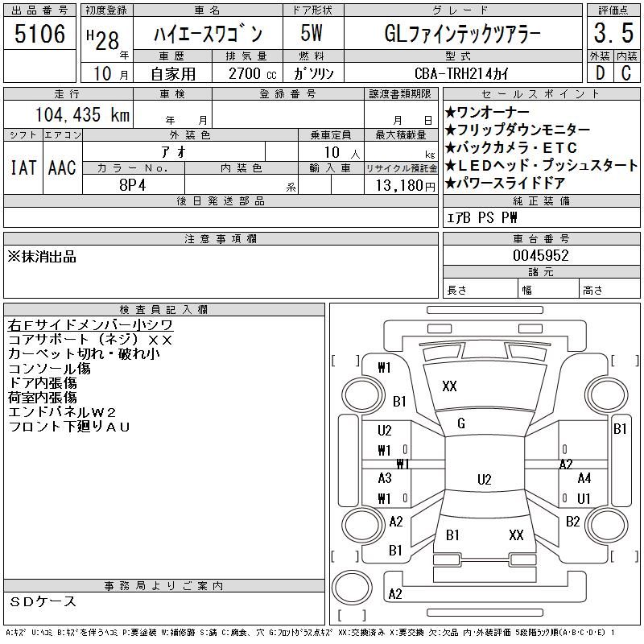Select the overall grade 3.5 box
Image resolution: width=644 pixels, height=644 pixels.
click(613, 33)
